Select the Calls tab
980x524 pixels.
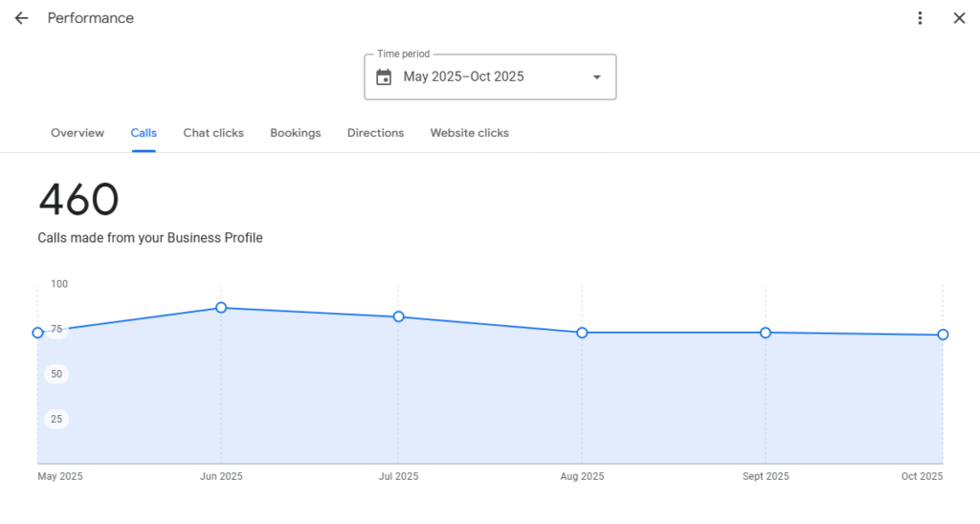pyautogui.click(x=144, y=133)
